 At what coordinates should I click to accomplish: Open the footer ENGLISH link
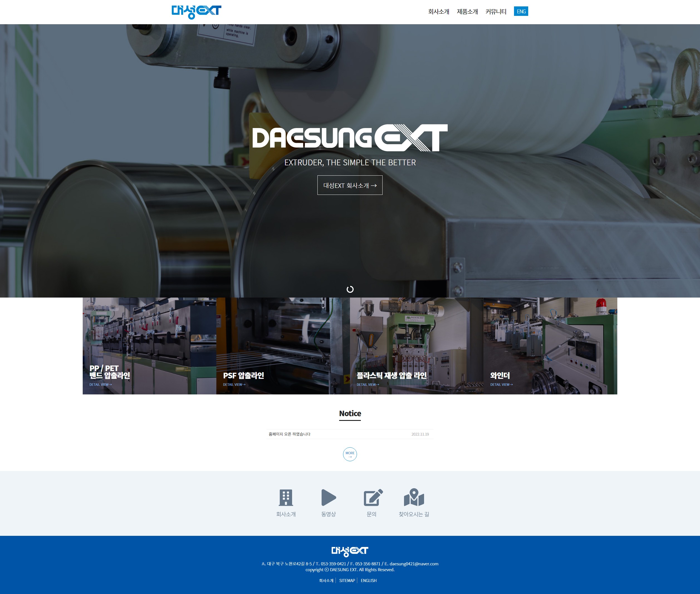coord(369,581)
